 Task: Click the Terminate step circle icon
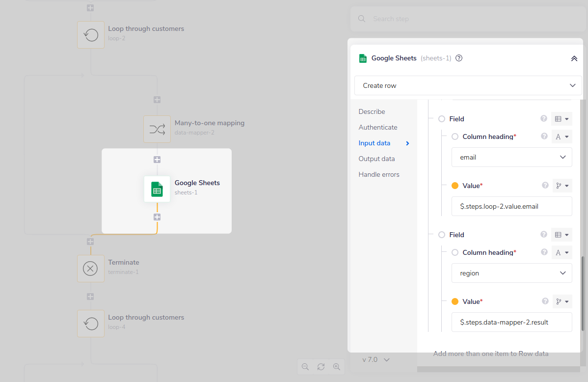91,268
